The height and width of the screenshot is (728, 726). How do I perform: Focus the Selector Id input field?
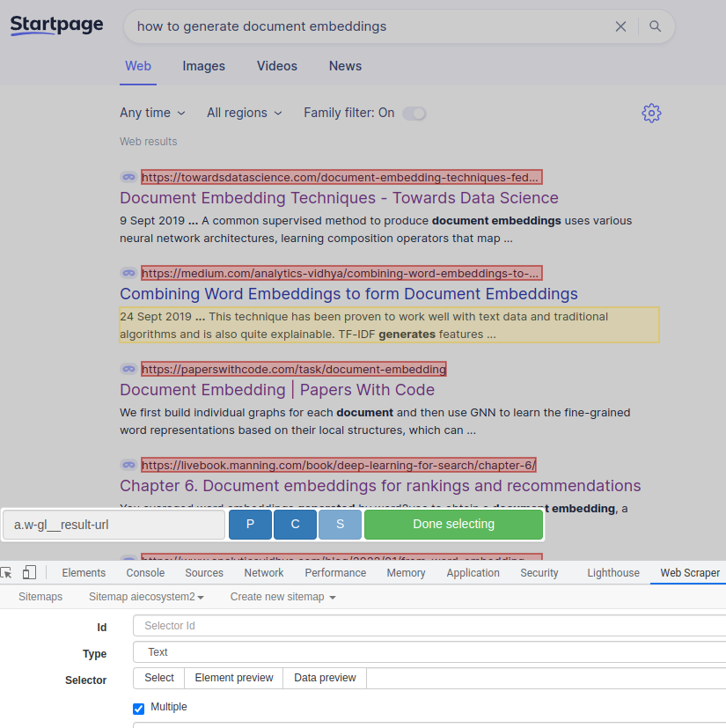429,625
